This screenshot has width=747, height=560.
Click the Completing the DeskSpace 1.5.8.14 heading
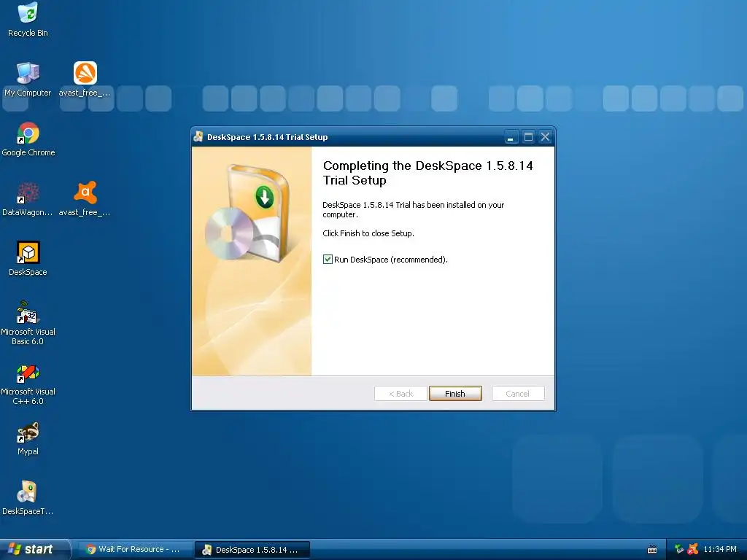[427, 173]
